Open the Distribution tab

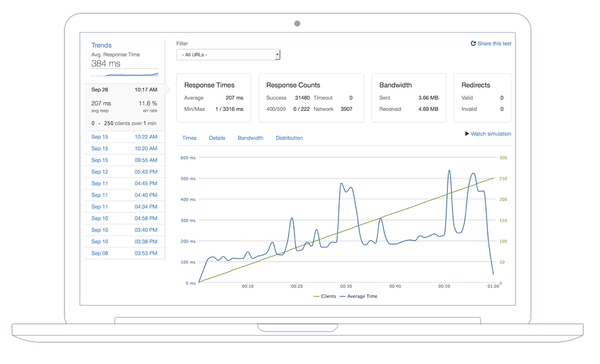click(289, 138)
